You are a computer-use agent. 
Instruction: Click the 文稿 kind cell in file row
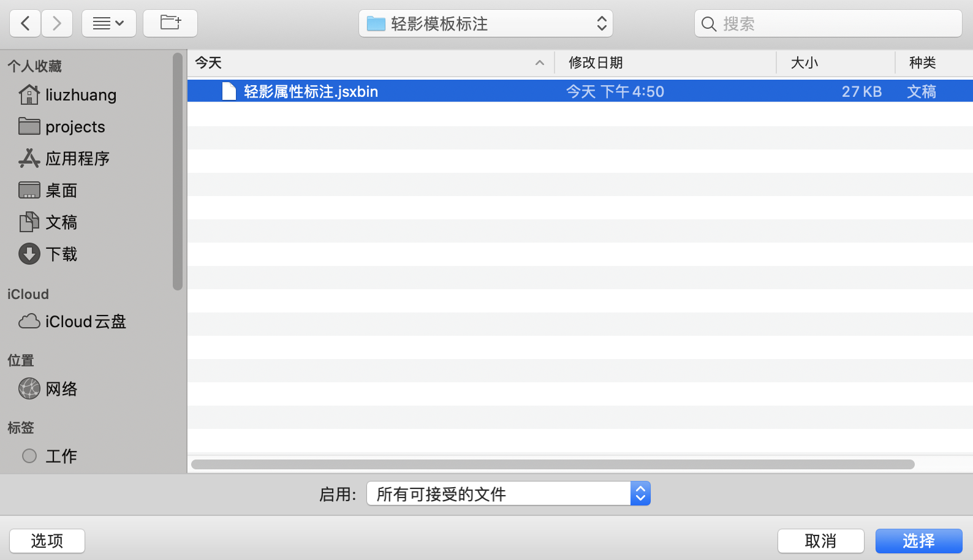click(x=922, y=92)
